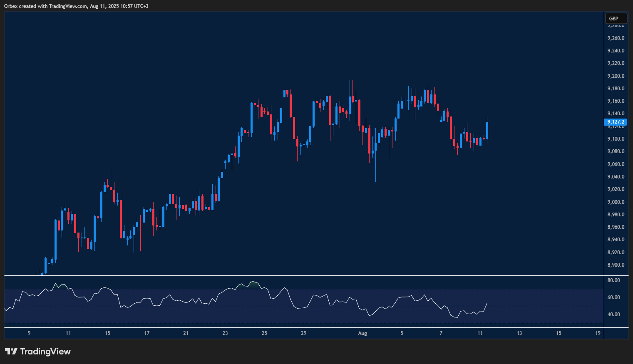
Task: Click the 8,980.0 price axis label
Action: [616, 215]
